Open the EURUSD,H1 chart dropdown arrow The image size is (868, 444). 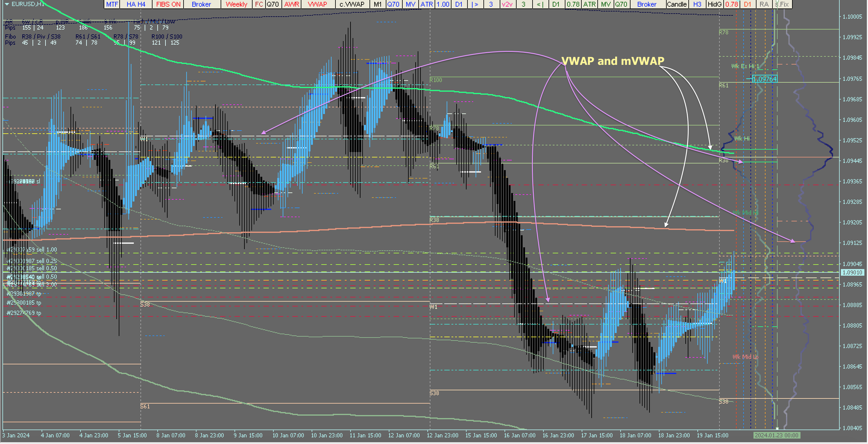coord(7,4)
